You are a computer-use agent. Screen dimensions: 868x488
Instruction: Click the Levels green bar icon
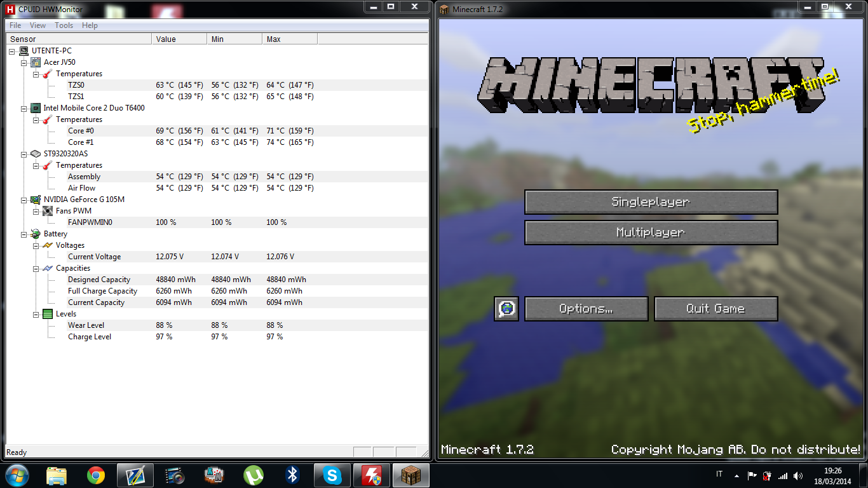point(48,314)
